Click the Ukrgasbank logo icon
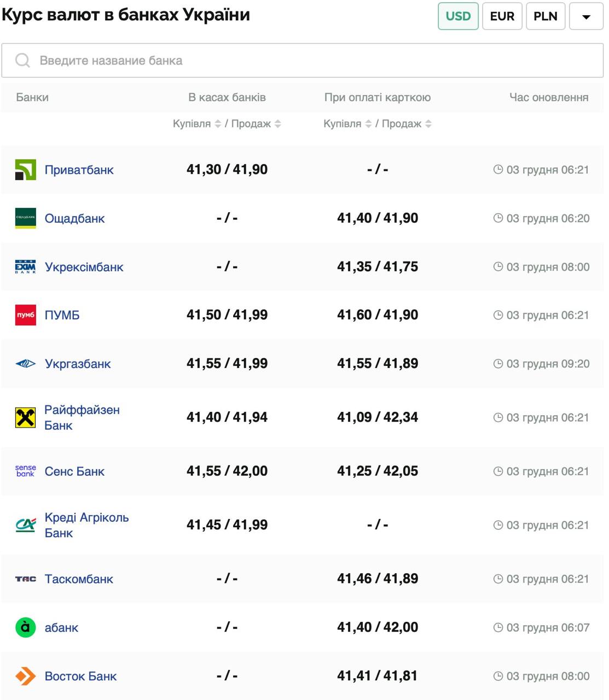Image resolution: width=609 pixels, height=700 pixels. (26, 364)
